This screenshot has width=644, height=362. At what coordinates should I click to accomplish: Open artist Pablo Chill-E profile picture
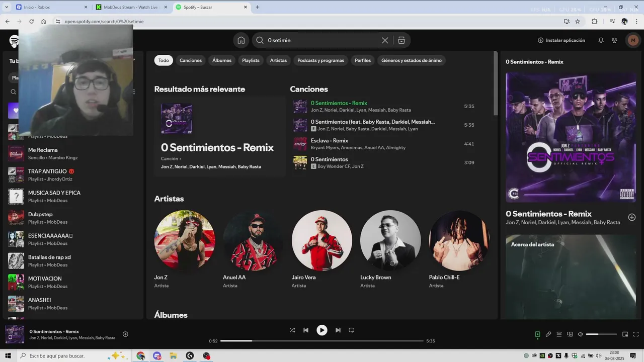tap(459, 240)
